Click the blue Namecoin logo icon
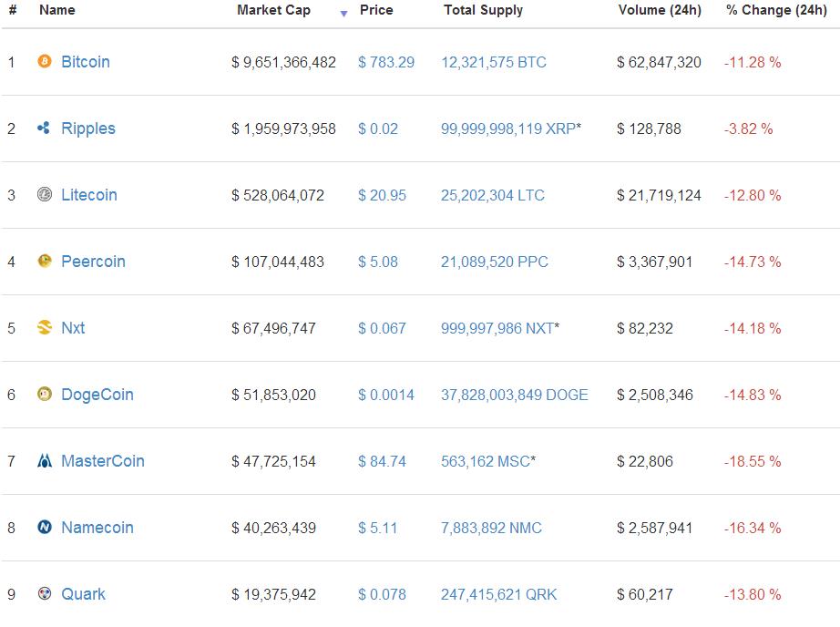This screenshot has width=840, height=627. [45, 527]
